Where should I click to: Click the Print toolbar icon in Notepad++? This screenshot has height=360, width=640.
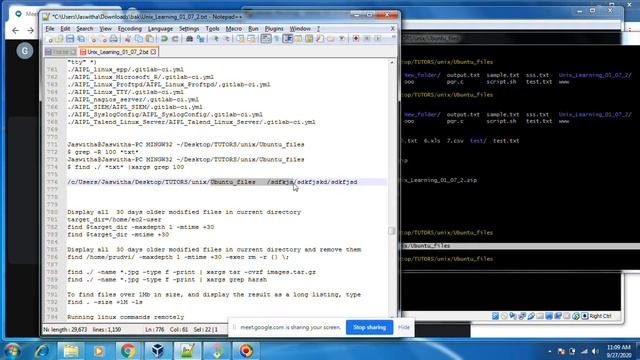113,39
